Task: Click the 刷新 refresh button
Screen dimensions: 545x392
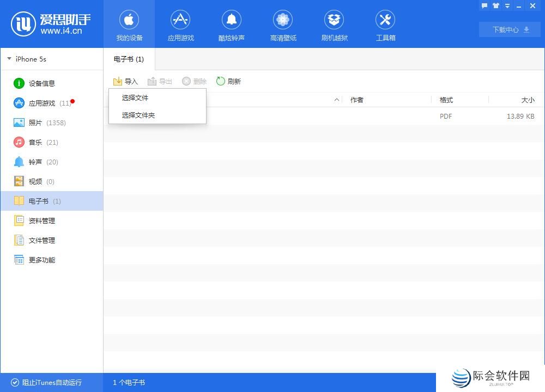Action: point(229,81)
